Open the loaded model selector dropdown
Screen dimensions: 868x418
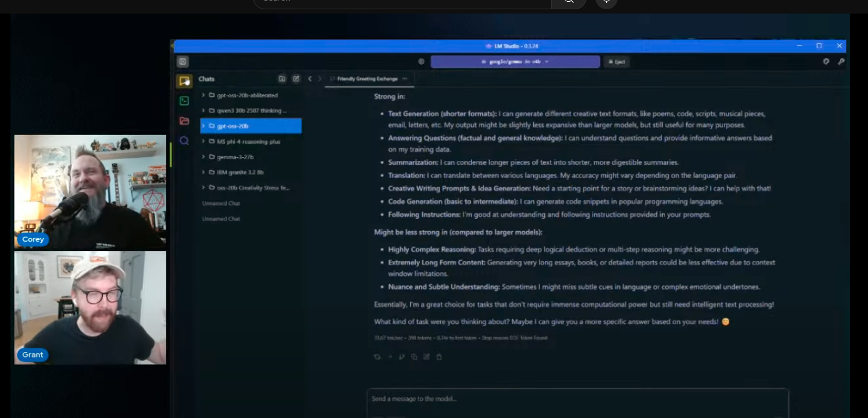(x=515, y=62)
